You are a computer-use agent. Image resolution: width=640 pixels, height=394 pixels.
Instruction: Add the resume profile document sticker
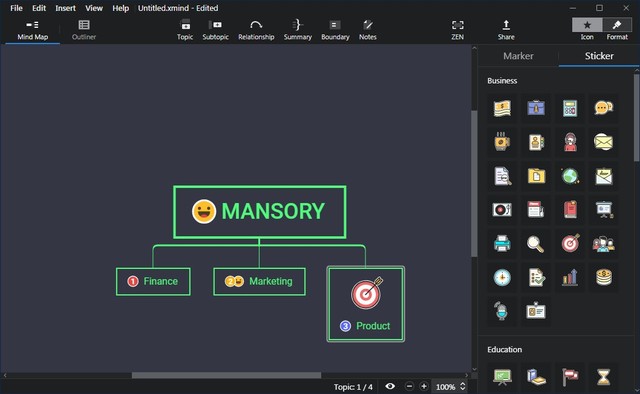(x=536, y=142)
